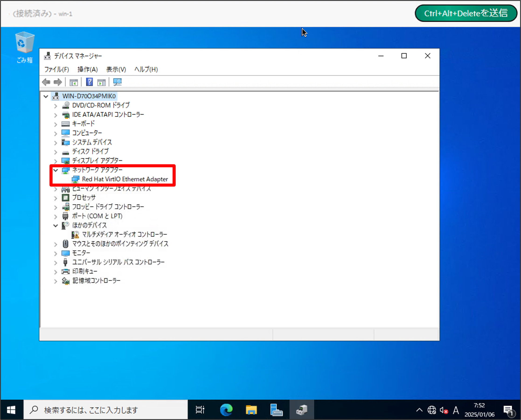Screen dimensions: 521x420
Task: Expand the プロセッサ node
Action: coord(56,198)
